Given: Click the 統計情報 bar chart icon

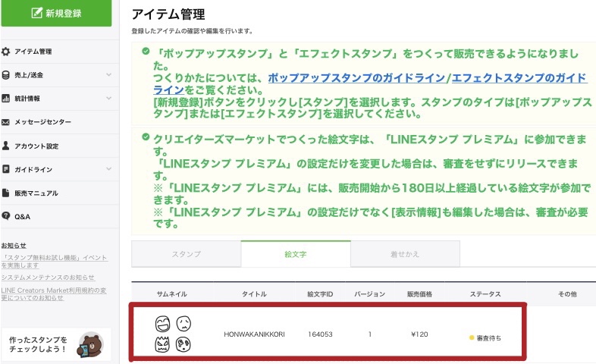Looking at the screenshot, I should tap(6, 99).
